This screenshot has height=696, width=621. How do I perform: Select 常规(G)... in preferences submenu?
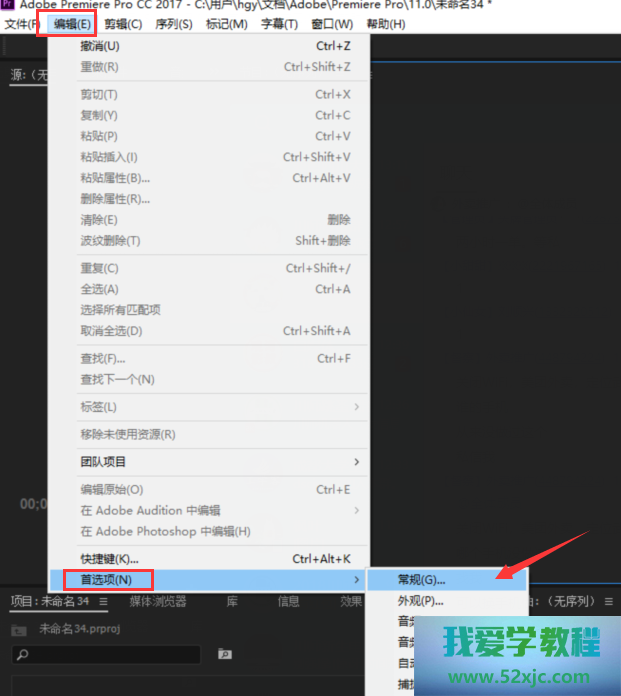421,579
